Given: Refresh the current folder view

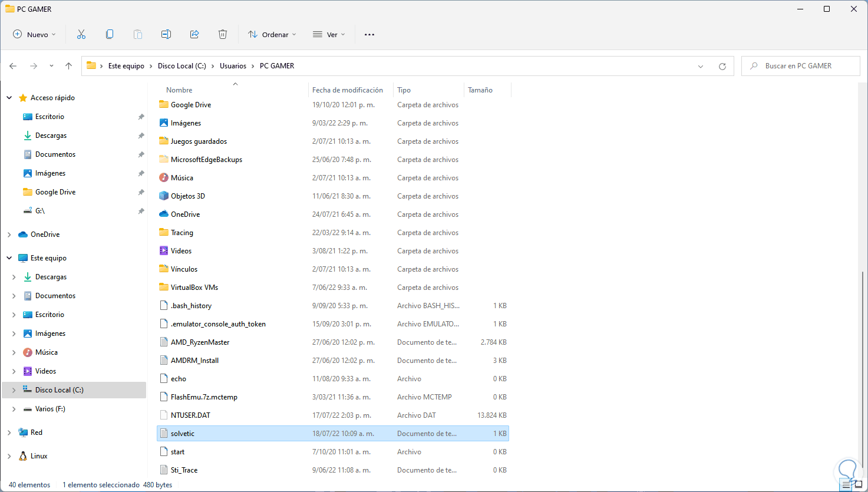Looking at the screenshot, I should point(722,67).
